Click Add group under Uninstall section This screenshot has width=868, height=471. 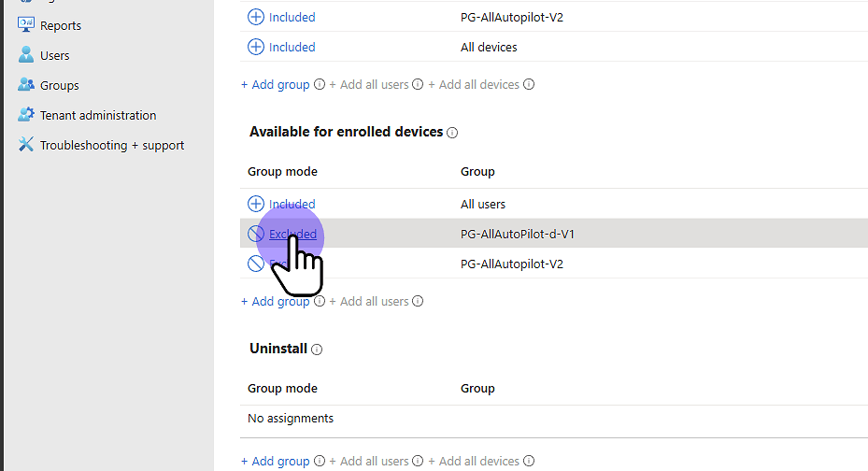pyautogui.click(x=275, y=461)
